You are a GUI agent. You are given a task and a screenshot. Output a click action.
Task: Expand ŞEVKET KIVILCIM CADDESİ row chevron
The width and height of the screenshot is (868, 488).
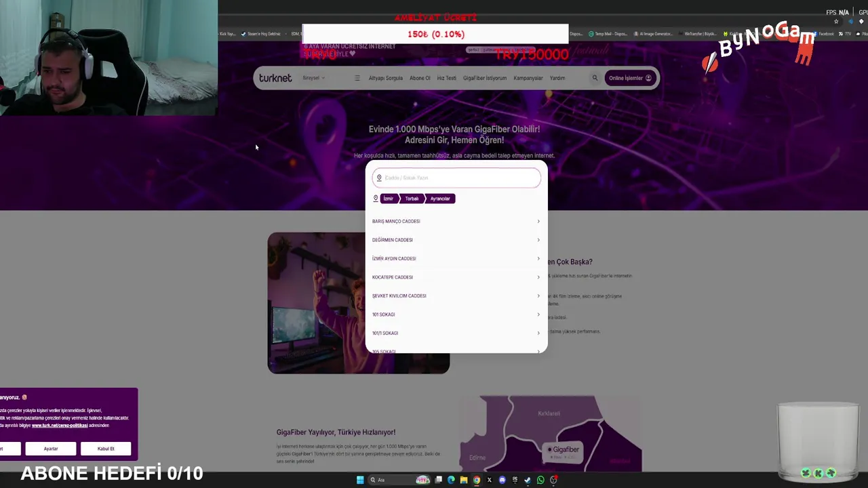538,296
